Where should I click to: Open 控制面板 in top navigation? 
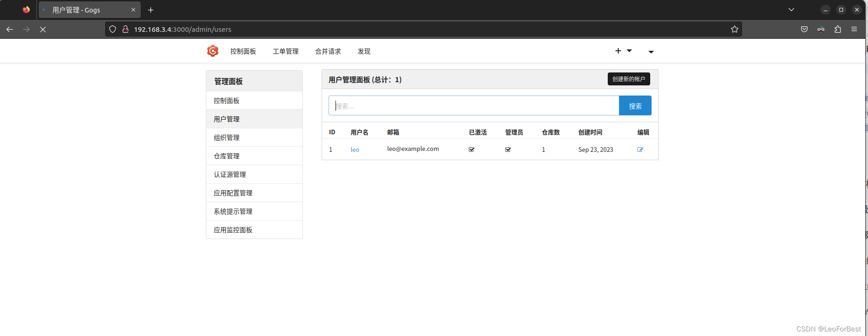(x=243, y=51)
